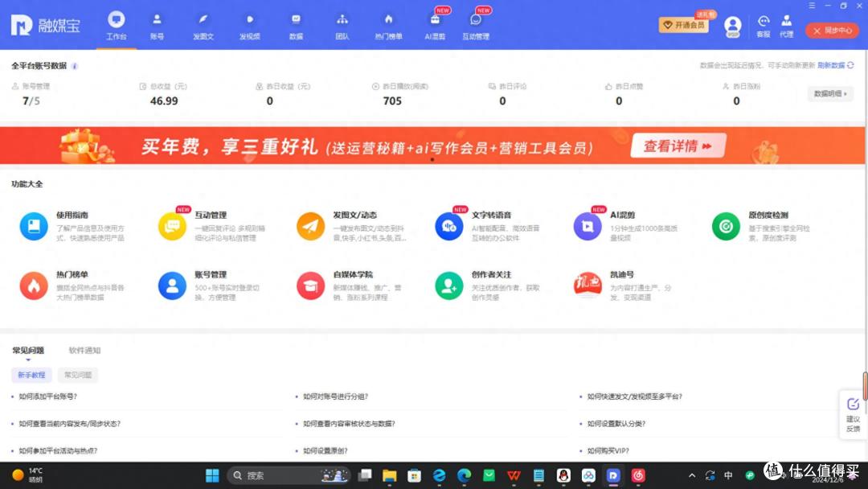Open the 凯迪号 red icon
The width and height of the screenshot is (868, 489).
pos(588,285)
